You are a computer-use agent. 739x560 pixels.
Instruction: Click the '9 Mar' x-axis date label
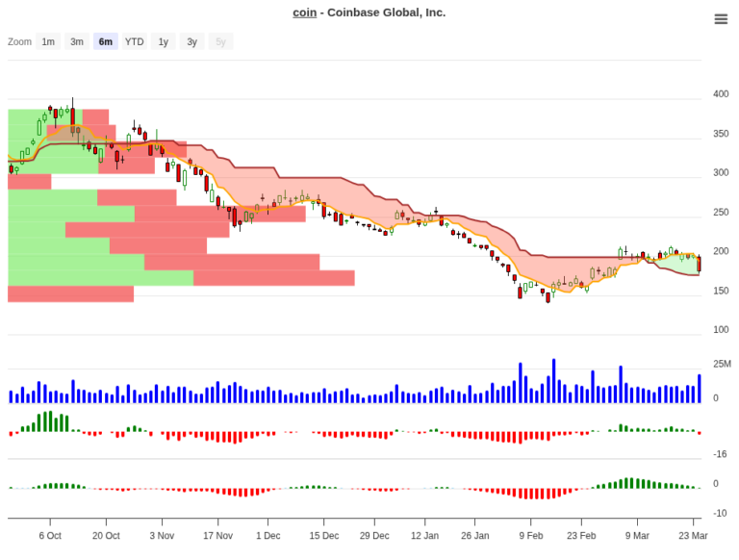point(637,536)
